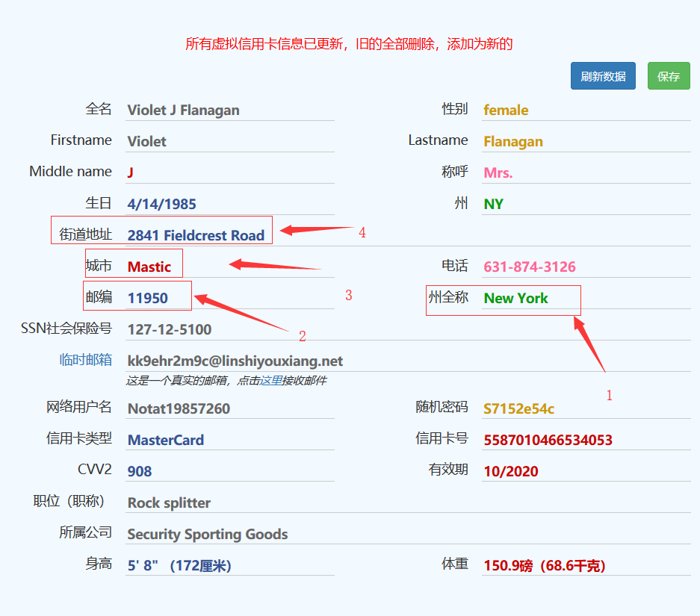Select the SSN value 127-12-5100
The image size is (700, 616).
coord(170,329)
